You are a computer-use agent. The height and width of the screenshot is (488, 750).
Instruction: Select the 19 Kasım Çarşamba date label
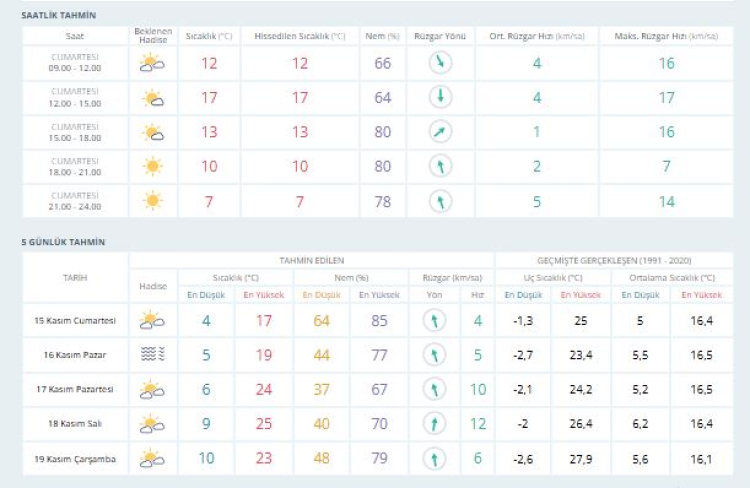[75, 458]
